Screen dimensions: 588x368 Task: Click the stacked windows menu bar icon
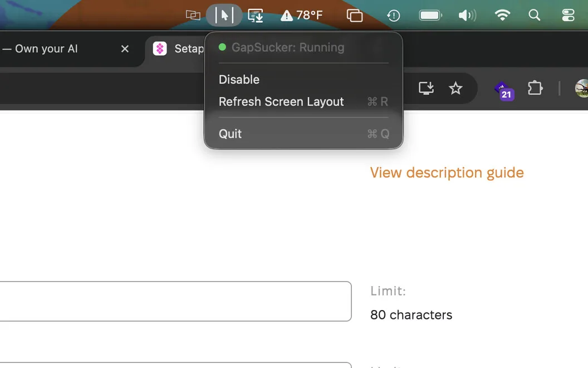(x=354, y=16)
